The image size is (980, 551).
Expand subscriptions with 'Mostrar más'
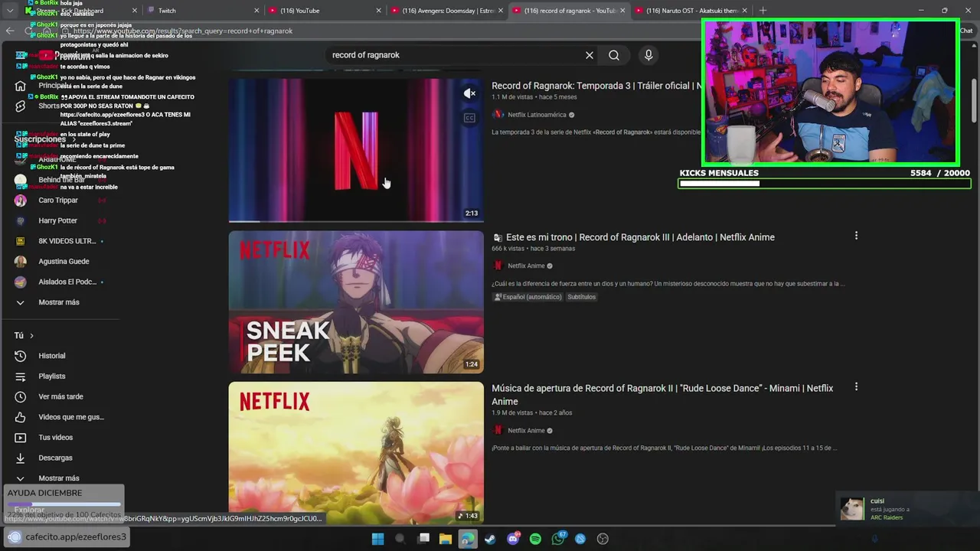[x=58, y=302]
